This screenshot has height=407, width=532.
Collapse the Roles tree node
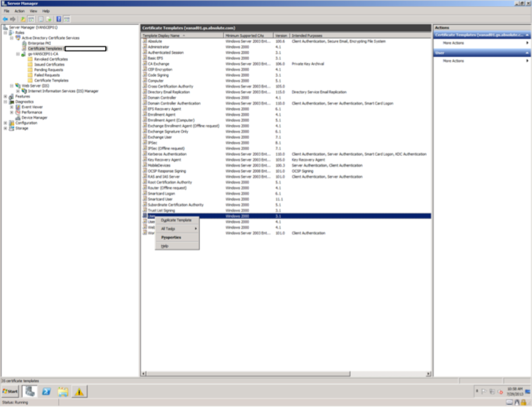[x=5, y=32]
